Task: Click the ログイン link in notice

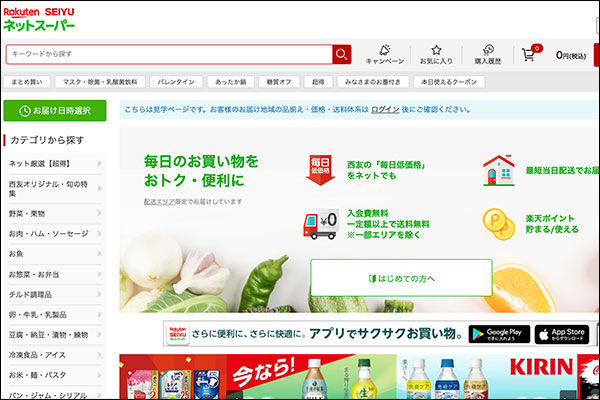Action: tap(385, 109)
